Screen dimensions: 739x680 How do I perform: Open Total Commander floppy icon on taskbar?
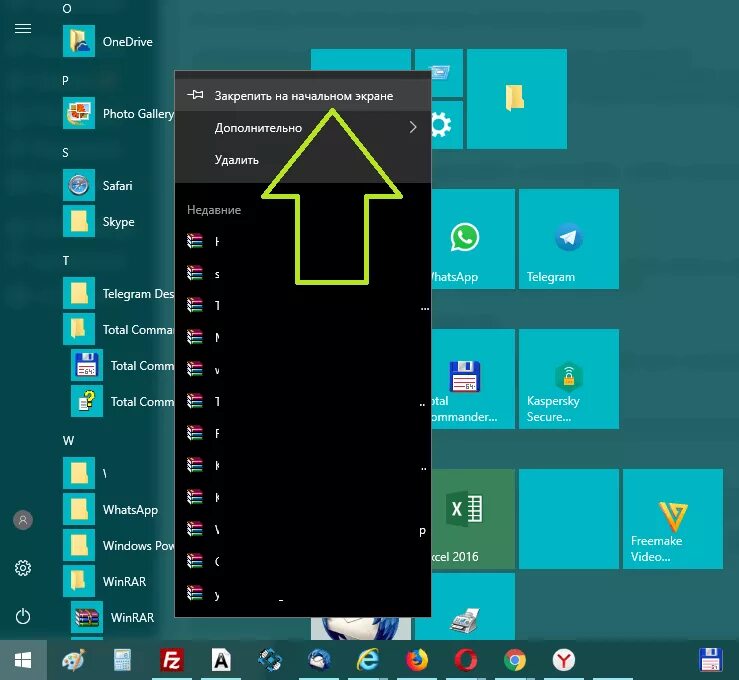pyautogui.click(x=711, y=660)
